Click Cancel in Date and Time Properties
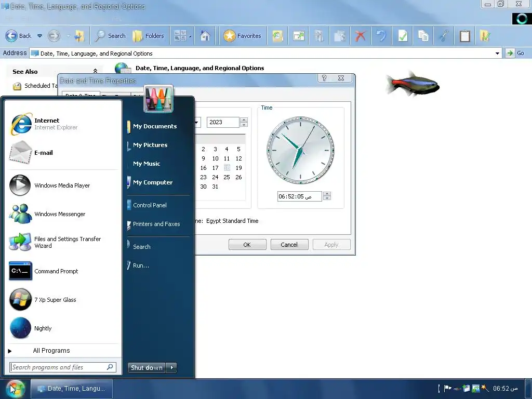Image resolution: width=532 pixels, height=399 pixels. pyautogui.click(x=289, y=245)
